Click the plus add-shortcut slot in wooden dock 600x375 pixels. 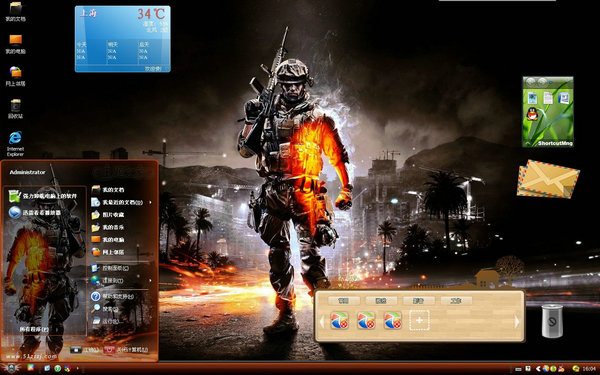419,320
